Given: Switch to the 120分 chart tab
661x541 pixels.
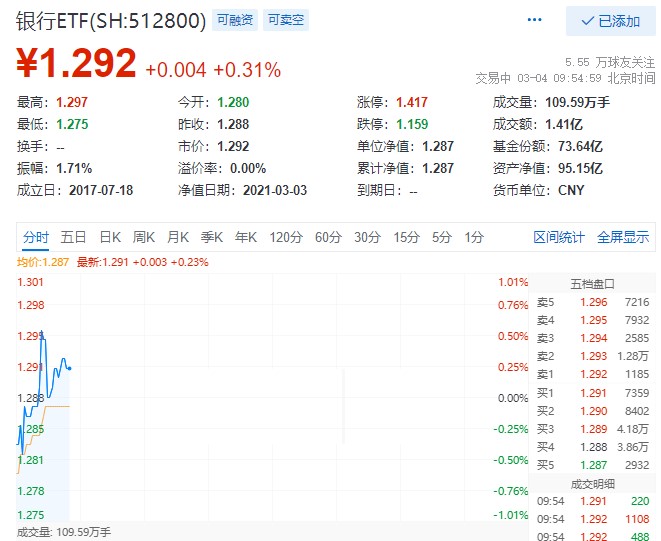Looking at the screenshot, I should 286,237.
